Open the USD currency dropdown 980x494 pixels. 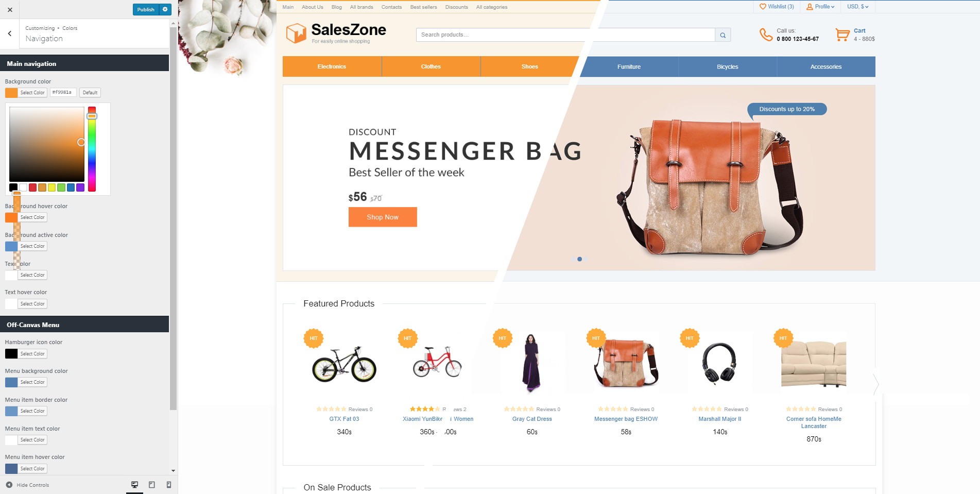[858, 7]
